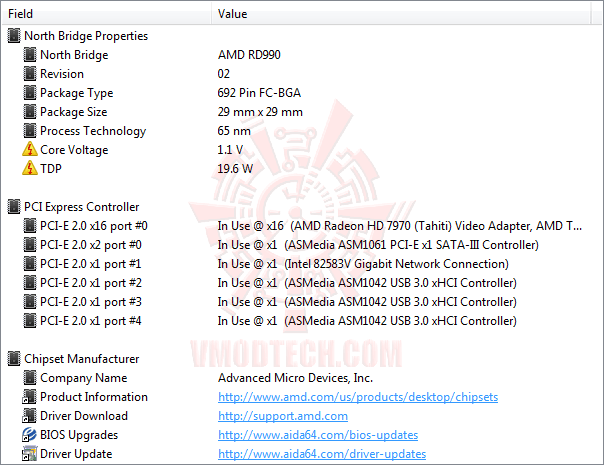
Task: Click the Core Voltage warning icon
Action: (29, 150)
